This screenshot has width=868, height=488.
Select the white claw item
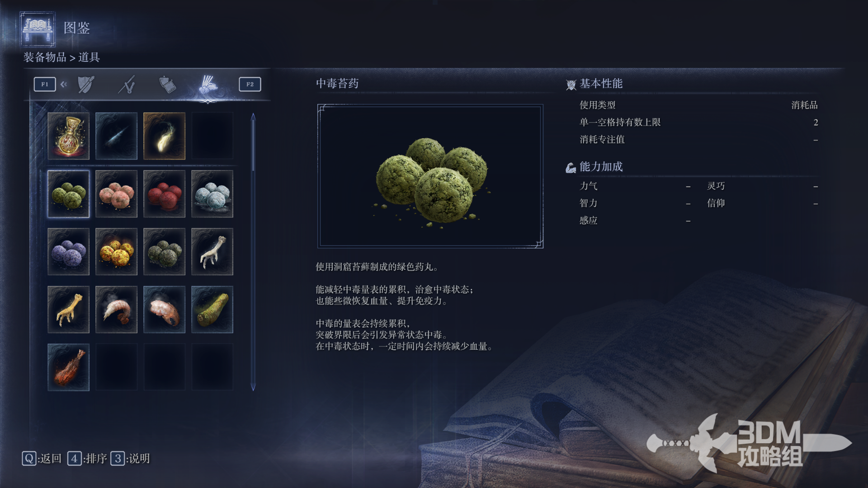click(212, 252)
